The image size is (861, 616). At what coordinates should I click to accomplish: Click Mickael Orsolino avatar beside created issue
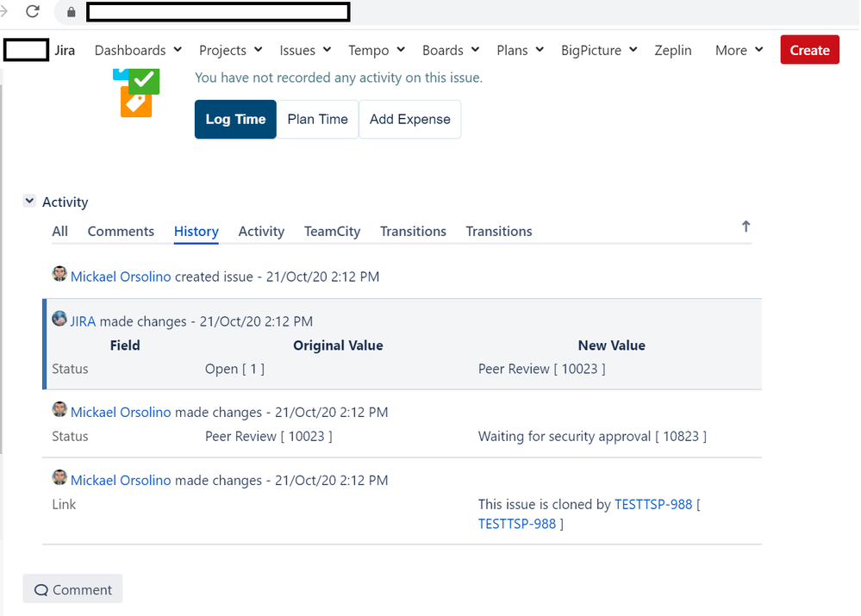point(59,273)
